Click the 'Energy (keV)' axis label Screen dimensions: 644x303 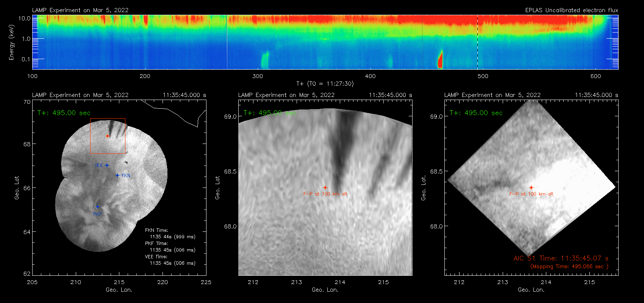coord(11,42)
